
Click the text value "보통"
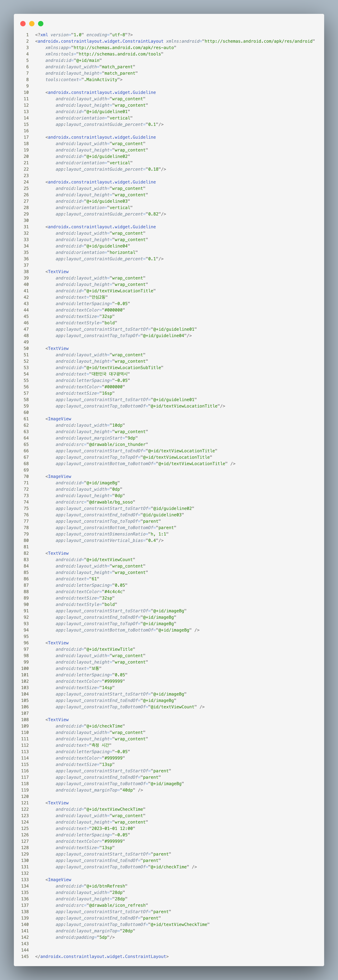95,669
